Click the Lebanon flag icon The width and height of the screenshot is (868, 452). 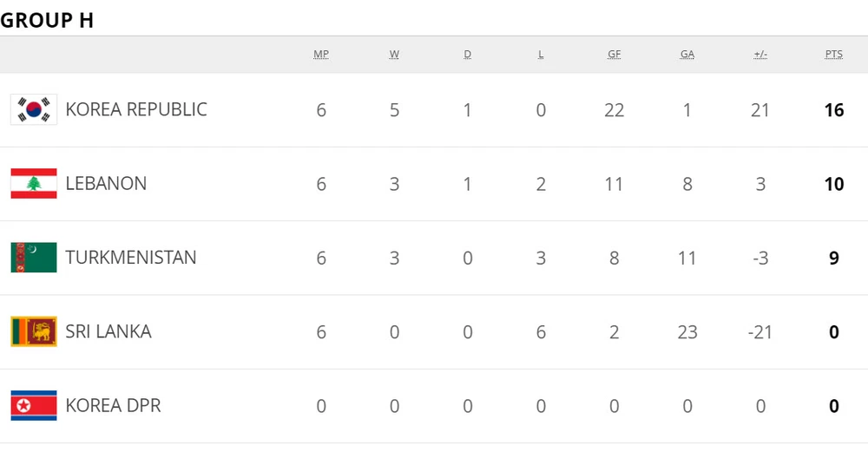pos(34,184)
